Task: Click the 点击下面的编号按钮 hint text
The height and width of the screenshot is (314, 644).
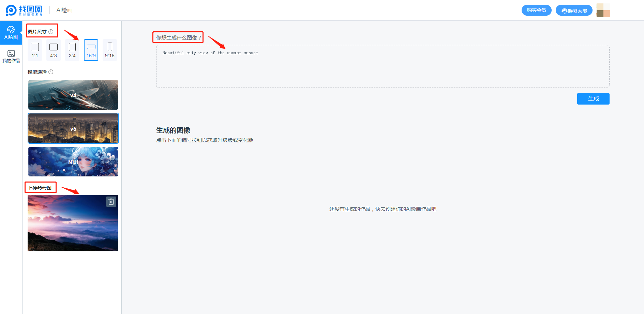Action: [205, 140]
